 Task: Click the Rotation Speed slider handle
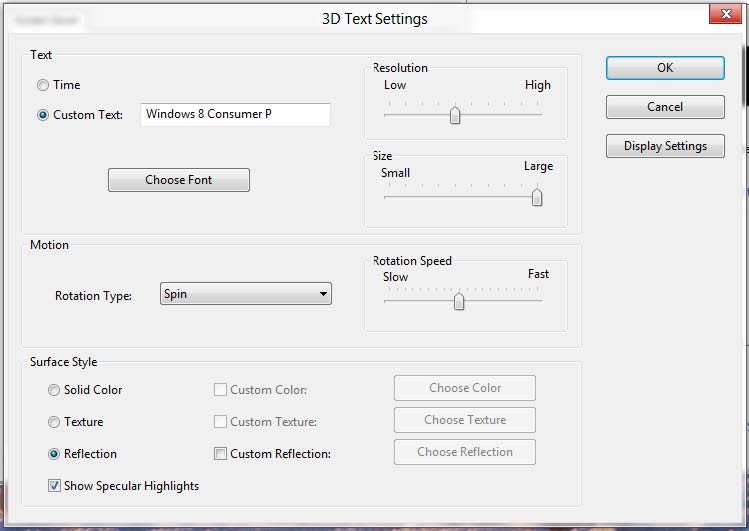click(459, 301)
